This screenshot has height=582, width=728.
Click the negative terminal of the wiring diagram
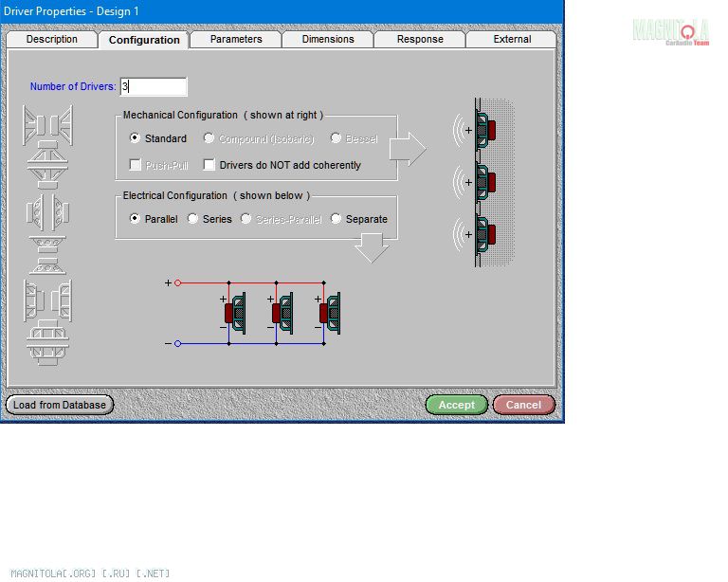click(177, 343)
